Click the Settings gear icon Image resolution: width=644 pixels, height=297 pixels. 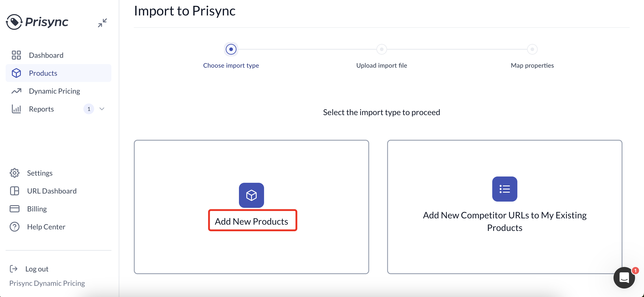(15, 173)
